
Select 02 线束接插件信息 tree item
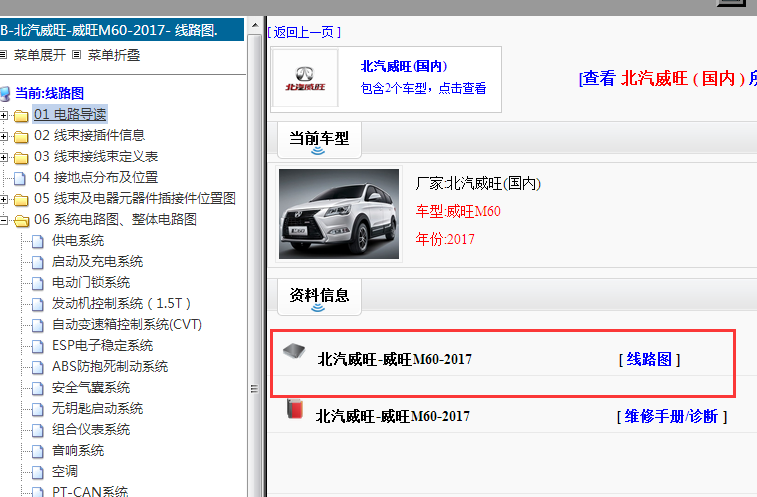pyautogui.click(x=89, y=135)
